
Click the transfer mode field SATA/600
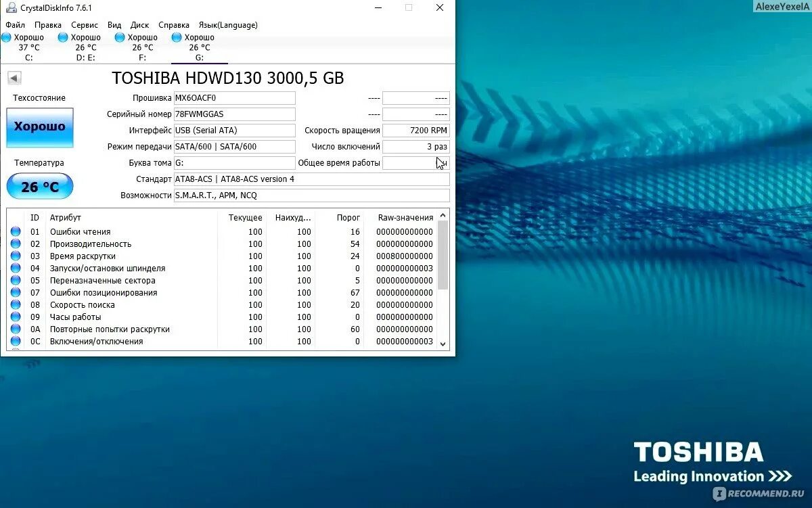(x=234, y=147)
